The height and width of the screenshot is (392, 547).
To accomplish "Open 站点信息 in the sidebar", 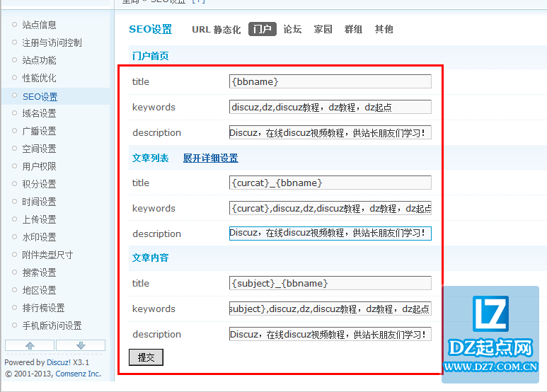I will (39, 25).
